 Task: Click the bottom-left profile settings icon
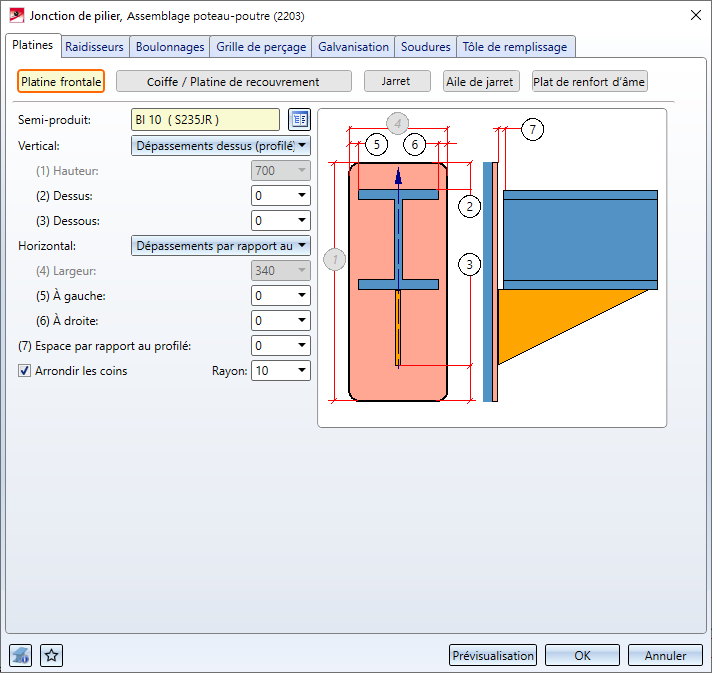tap(21, 656)
